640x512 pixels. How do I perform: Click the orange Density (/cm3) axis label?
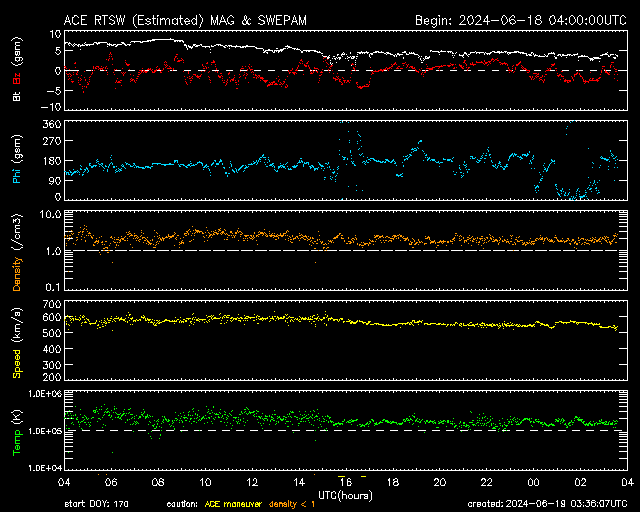(17, 250)
